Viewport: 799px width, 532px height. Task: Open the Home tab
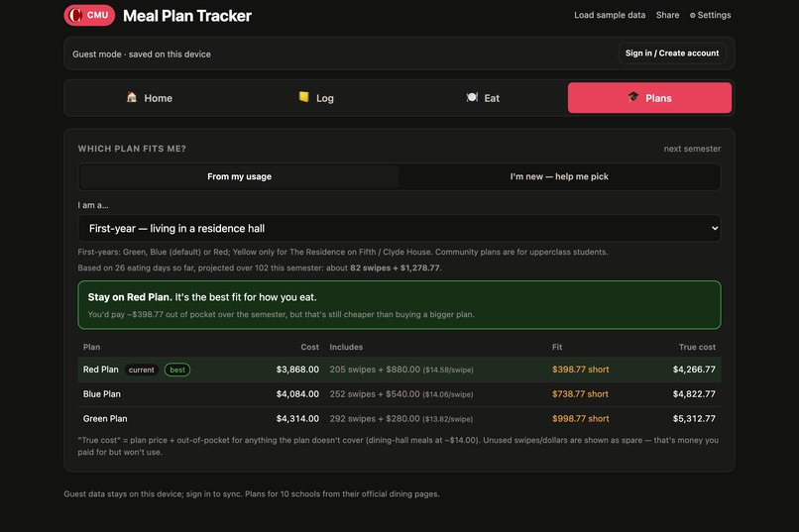pyautogui.click(x=150, y=98)
